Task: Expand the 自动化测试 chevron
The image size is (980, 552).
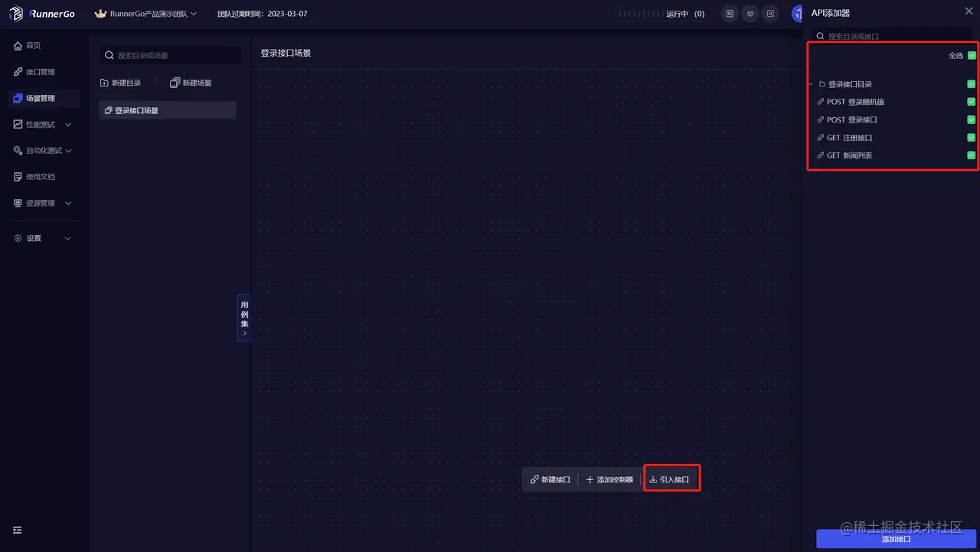Action: (68, 151)
